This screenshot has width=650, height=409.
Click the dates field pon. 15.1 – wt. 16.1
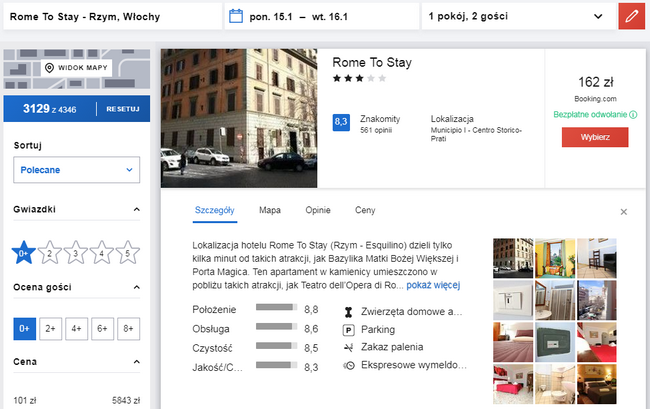click(x=322, y=17)
